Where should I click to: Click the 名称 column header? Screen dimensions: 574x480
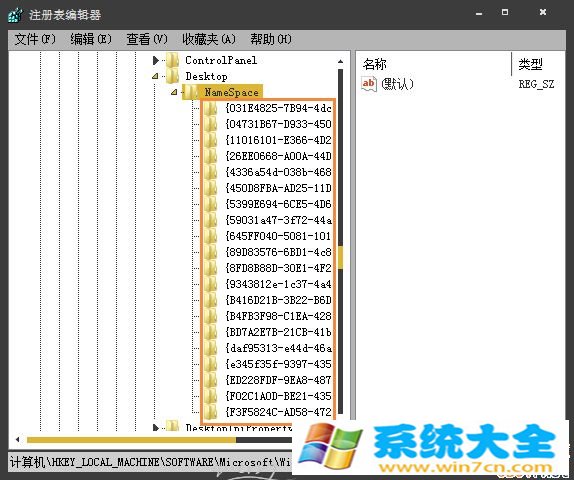coord(374,64)
